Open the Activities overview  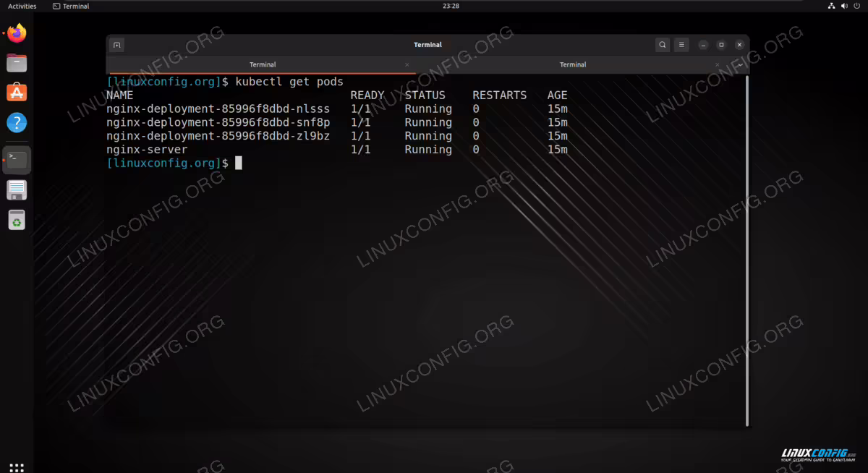click(22, 6)
